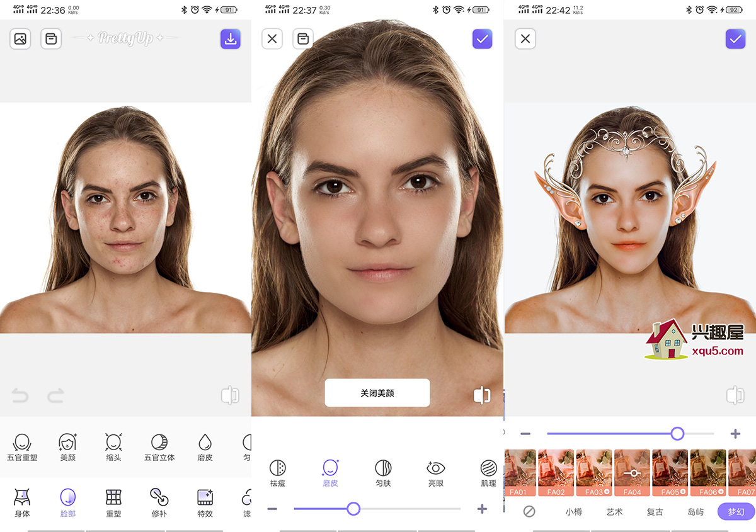Switch to the 小樽 filter category
This screenshot has height=532, width=756.
click(x=573, y=512)
